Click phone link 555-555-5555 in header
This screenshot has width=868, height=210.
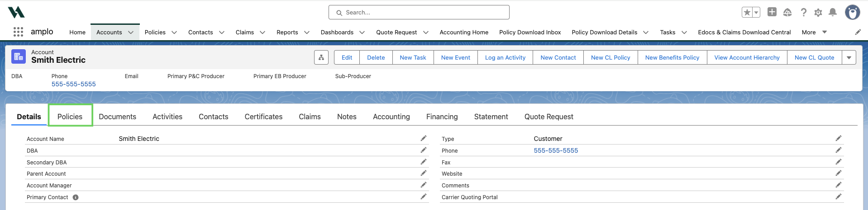point(74,84)
